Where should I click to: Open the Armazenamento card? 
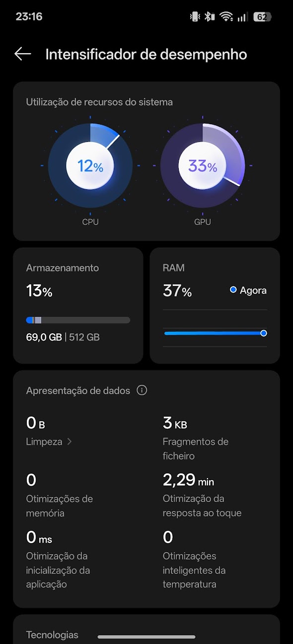(x=78, y=305)
